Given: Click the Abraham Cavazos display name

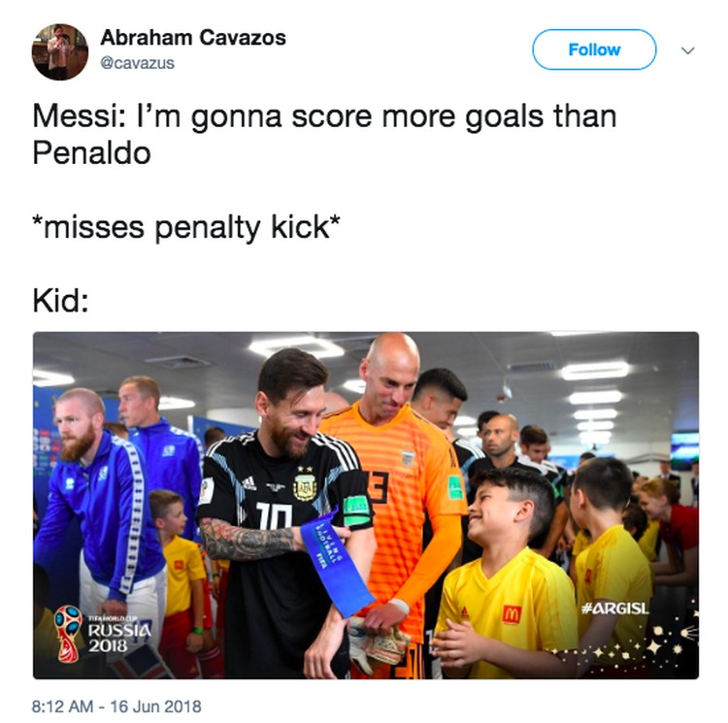Looking at the screenshot, I should pos(193,38).
